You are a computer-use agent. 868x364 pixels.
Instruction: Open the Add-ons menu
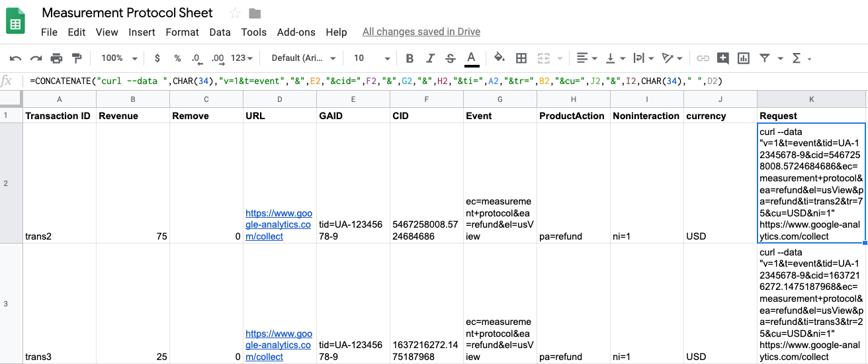click(x=296, y=32)
